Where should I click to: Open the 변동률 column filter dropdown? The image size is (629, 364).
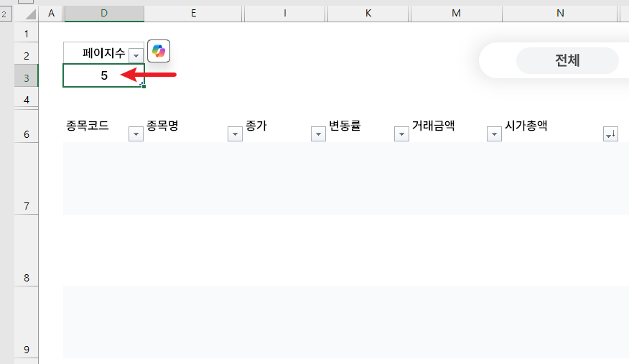tap(401, 134)
